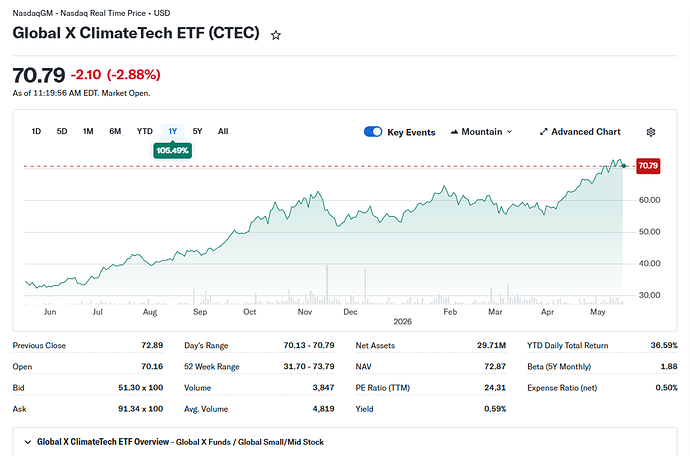
Task: Switch chart to 6M range
Action: [x=115, y=131]
